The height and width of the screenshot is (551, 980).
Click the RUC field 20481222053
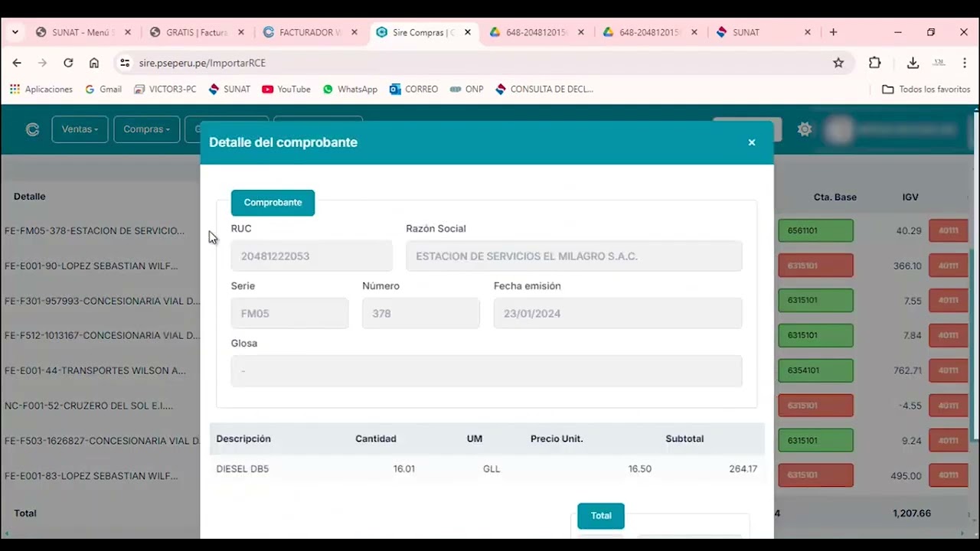point(312,256)
